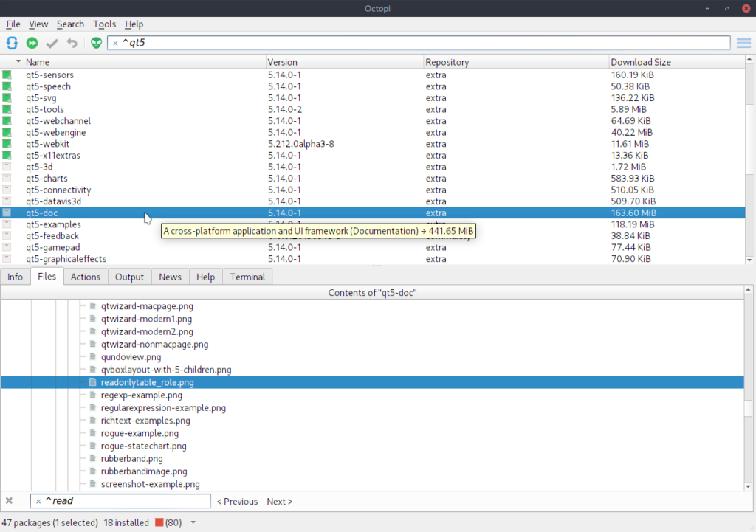Click status icon of qt5-3d package
Image resolution: width=756 pixels, height=532 pixels.
tap(7, 167)
